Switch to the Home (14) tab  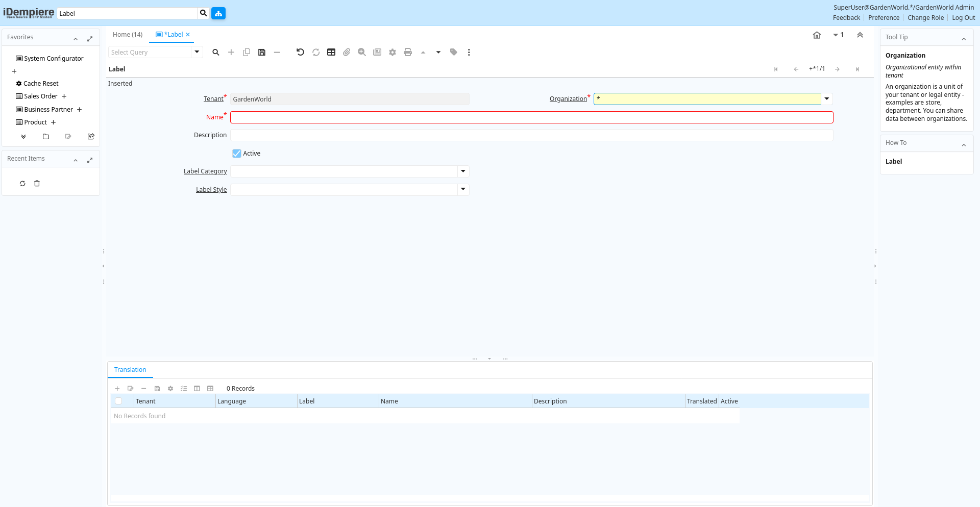pos(128,35)
